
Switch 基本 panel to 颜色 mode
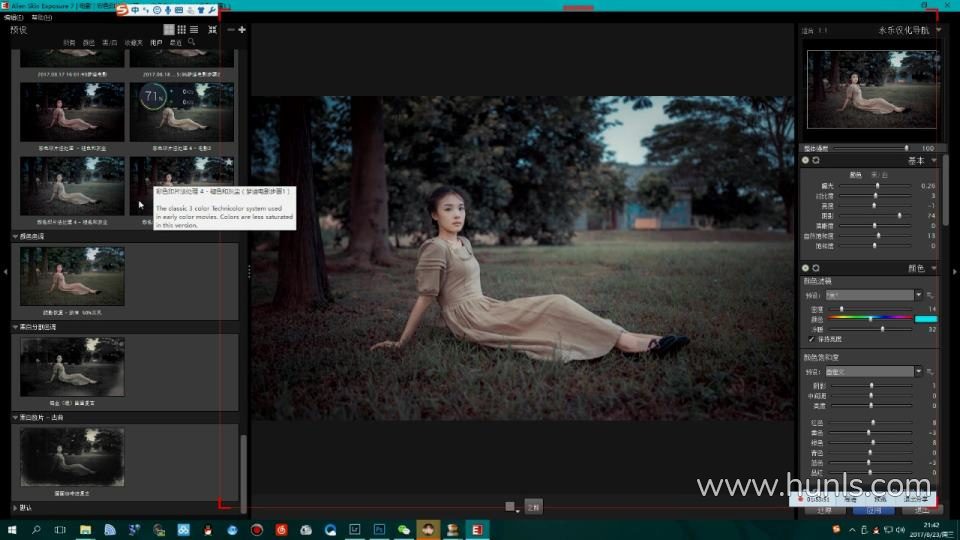(856, 175)
